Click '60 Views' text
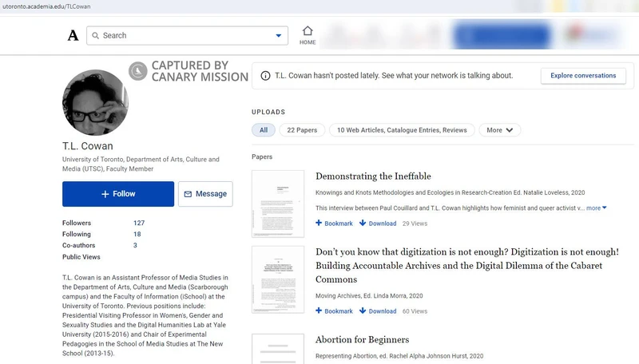The width and height of the screenshot is (639, 364). coord(415,311)
